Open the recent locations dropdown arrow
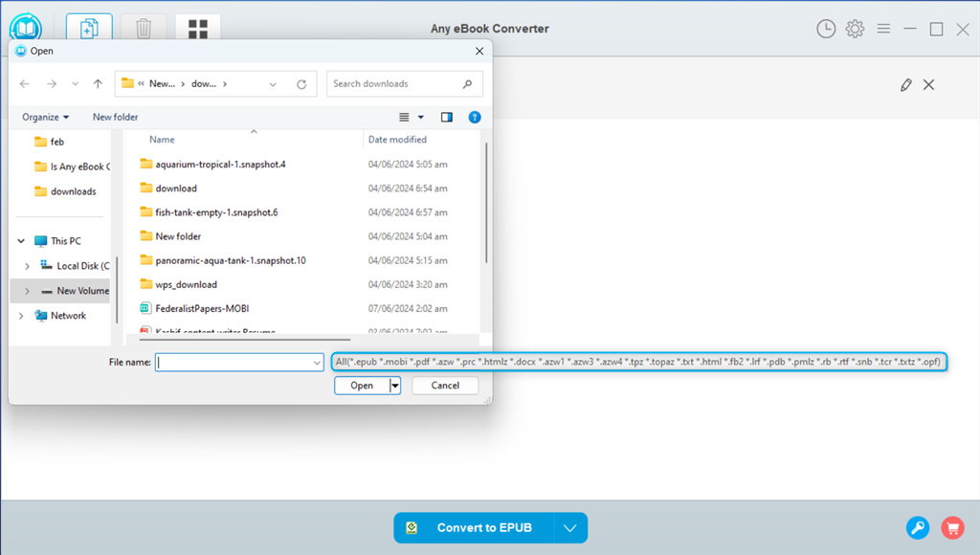980x555 pixels. coord(75,84)
